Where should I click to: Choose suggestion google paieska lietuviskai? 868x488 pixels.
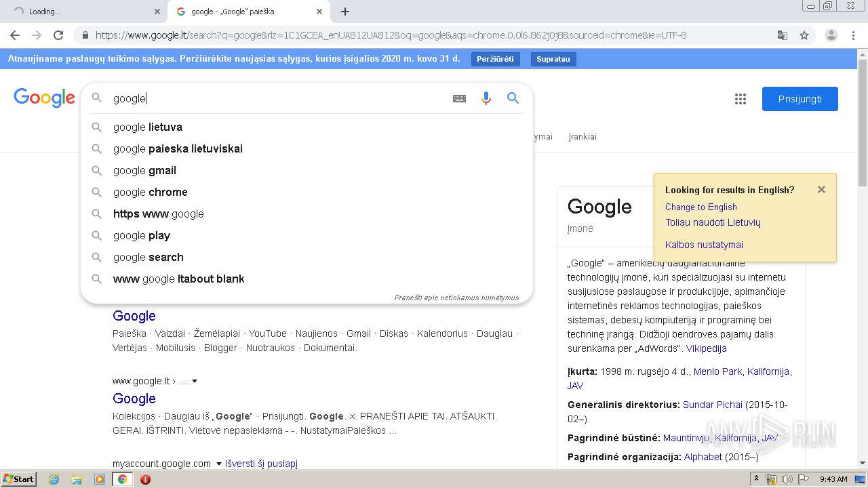click(x=307, y=148)
